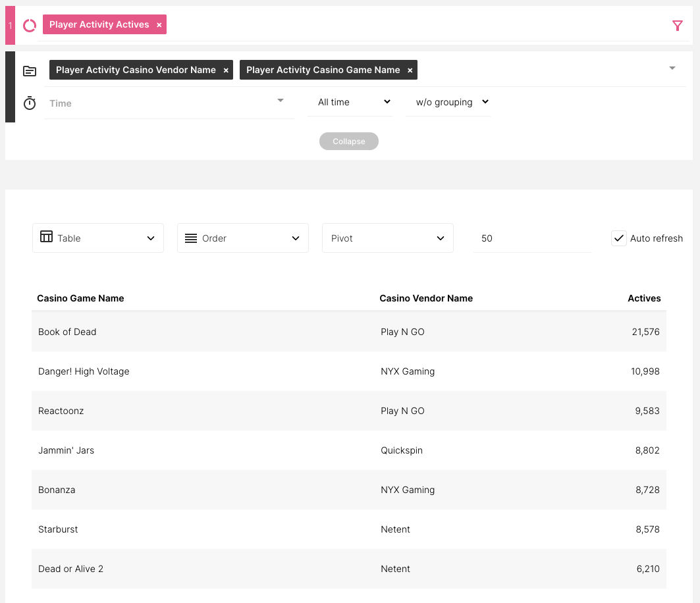Click the Actives column header

[644, 298]
